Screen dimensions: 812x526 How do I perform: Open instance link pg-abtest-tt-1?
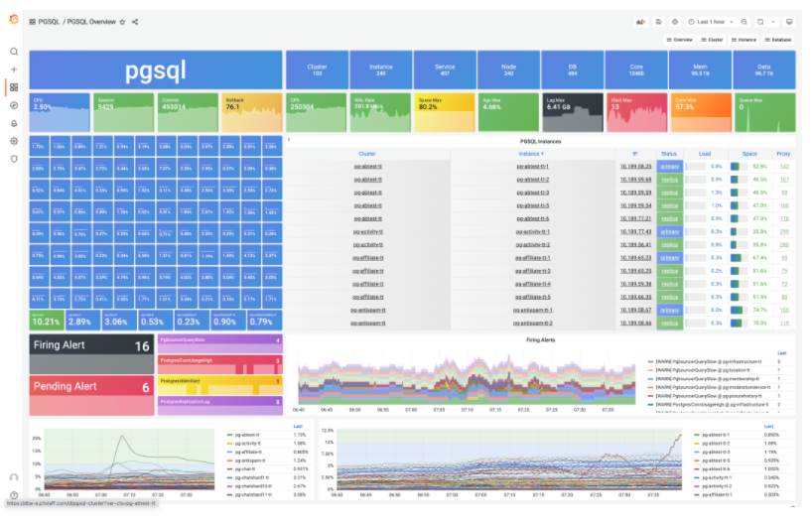coord(532,167)
